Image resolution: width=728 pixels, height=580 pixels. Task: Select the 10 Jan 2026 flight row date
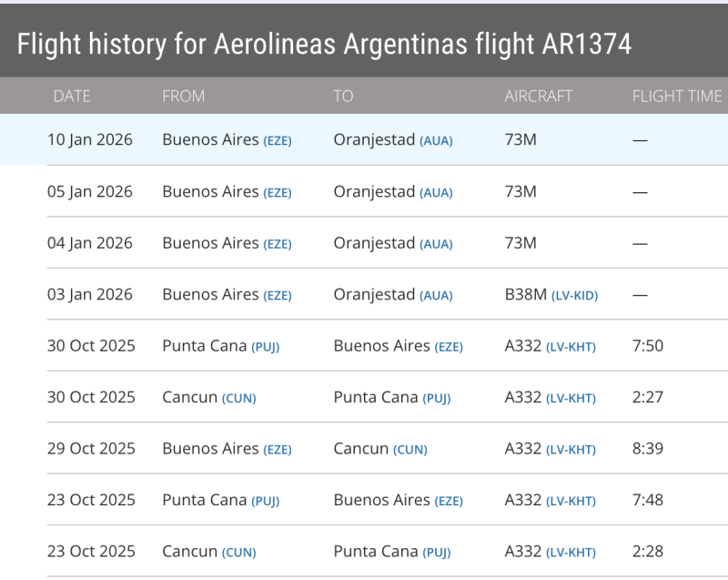(x=90, y=140)
